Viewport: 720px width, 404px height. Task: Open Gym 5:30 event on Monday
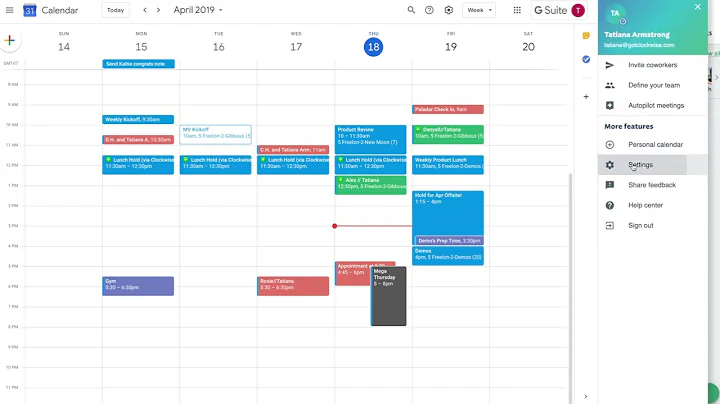138,286
